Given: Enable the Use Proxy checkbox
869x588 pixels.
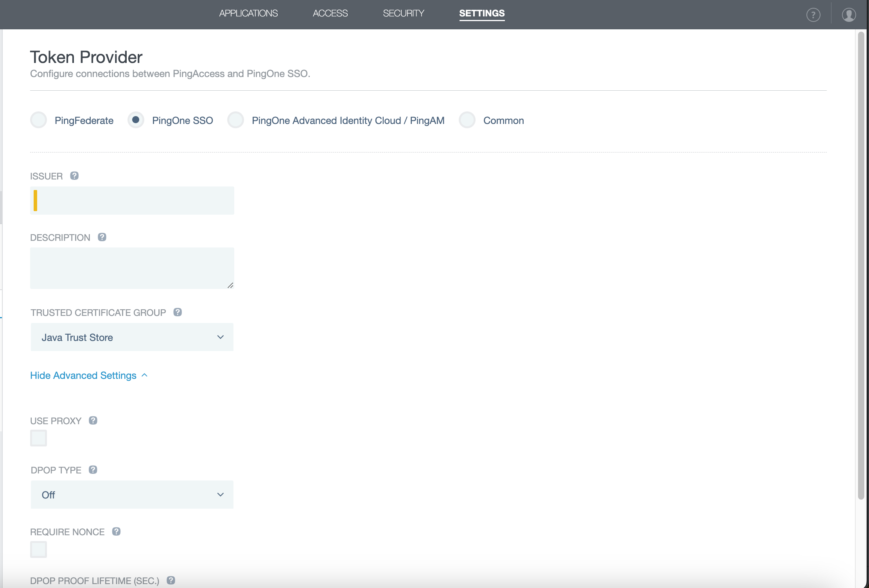Looking at the screenshot, I should tap(39, 438).
